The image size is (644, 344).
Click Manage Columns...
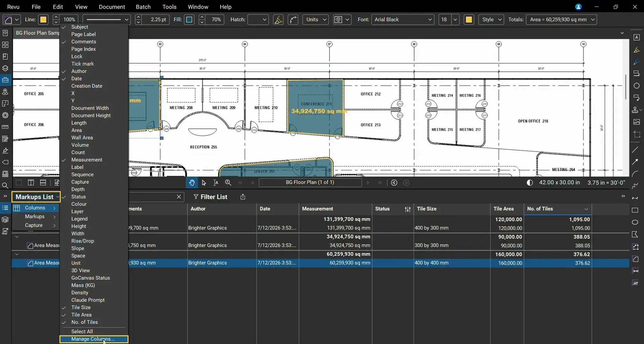[94, 339]
